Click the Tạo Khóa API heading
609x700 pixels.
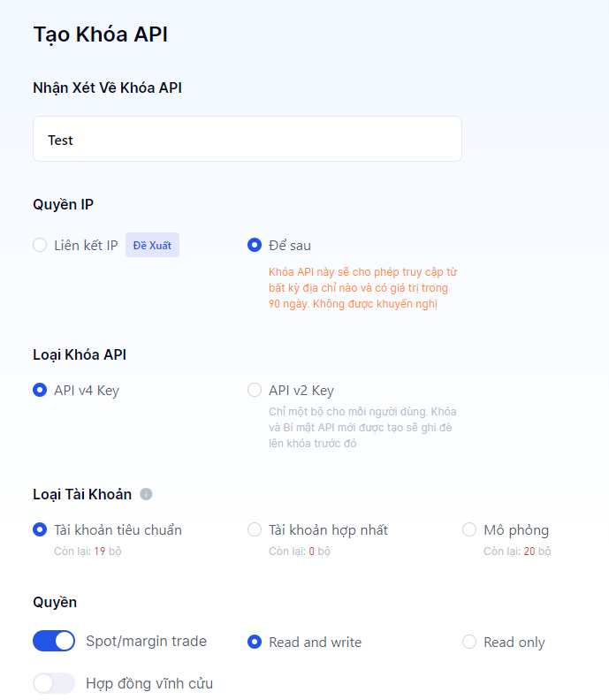pyautogui.click(x=100, y=34)
